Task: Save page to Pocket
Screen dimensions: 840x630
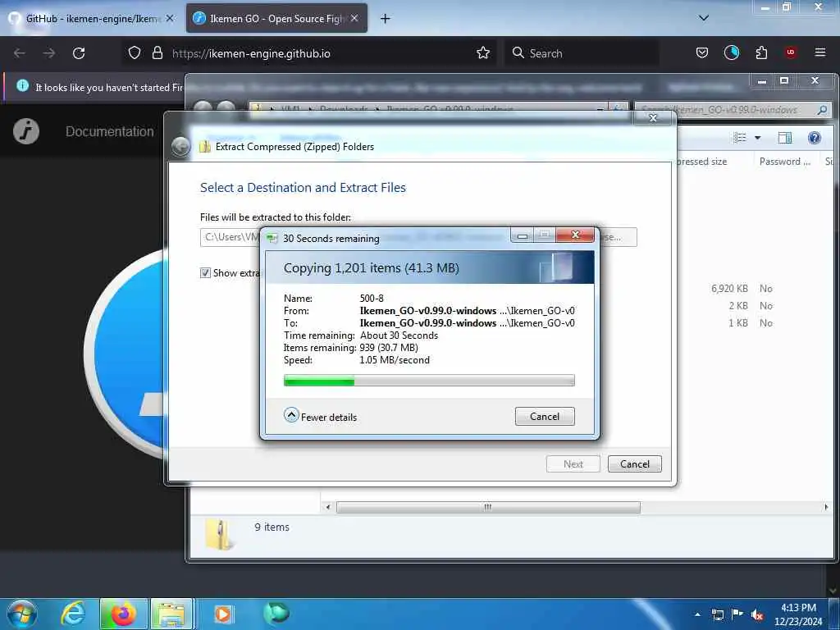Action: pyautogui.click(x=702, y=52)
